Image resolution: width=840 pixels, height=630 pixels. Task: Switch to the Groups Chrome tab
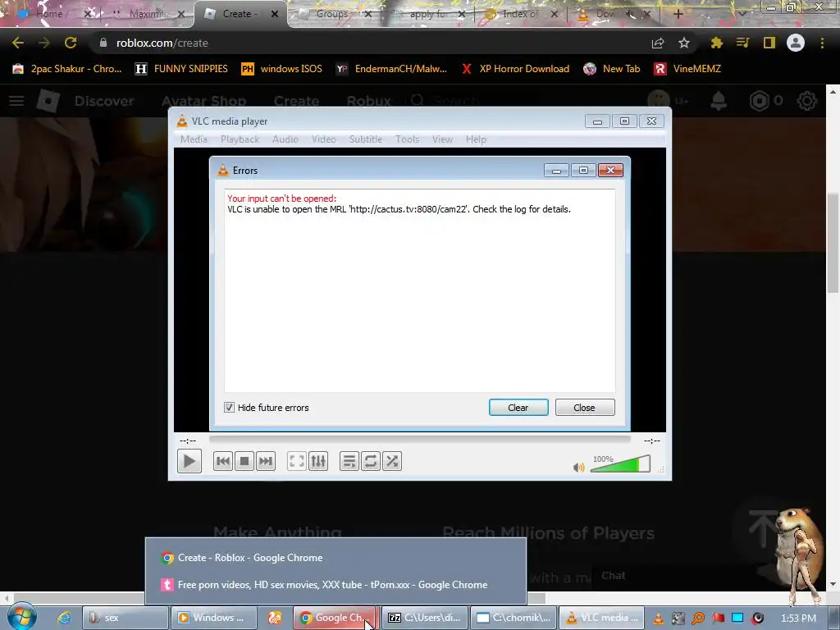coord(333,14)
